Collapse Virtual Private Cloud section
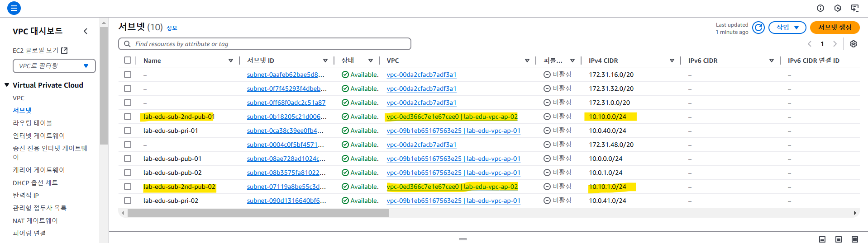Image resolution: width=868 pixels, height=243 pixels. (7, 85)
